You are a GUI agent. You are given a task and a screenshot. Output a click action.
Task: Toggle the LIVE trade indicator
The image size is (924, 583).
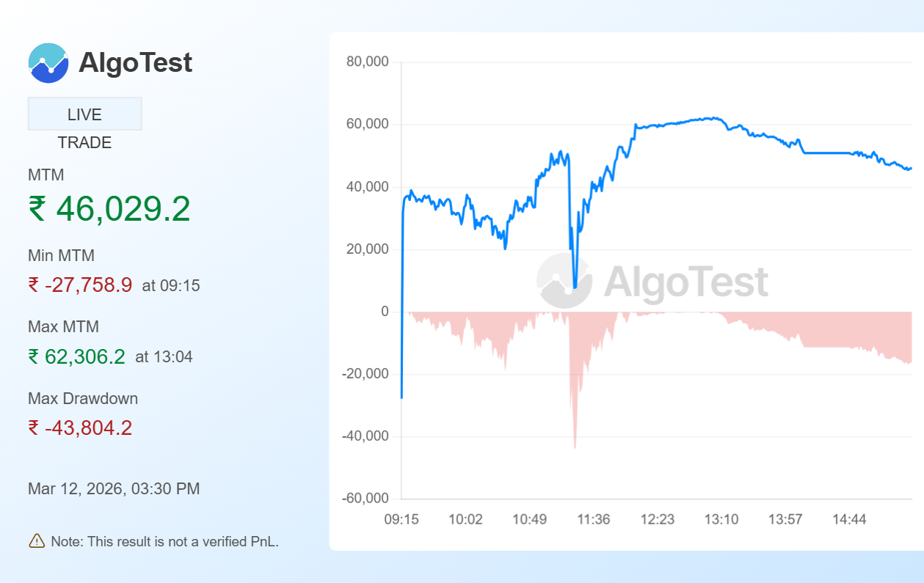coord(84,114)
